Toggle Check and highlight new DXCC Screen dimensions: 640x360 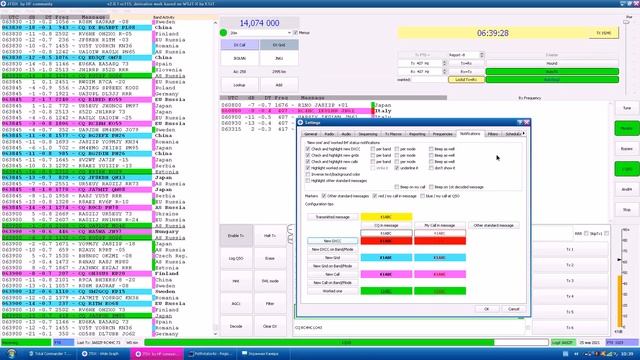(308, 149)
